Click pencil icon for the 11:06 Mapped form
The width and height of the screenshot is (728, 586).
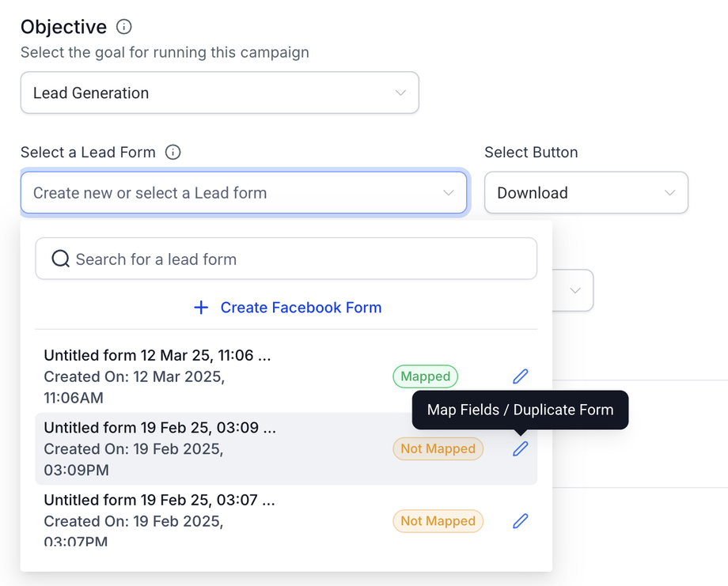(x=520, y=376)
